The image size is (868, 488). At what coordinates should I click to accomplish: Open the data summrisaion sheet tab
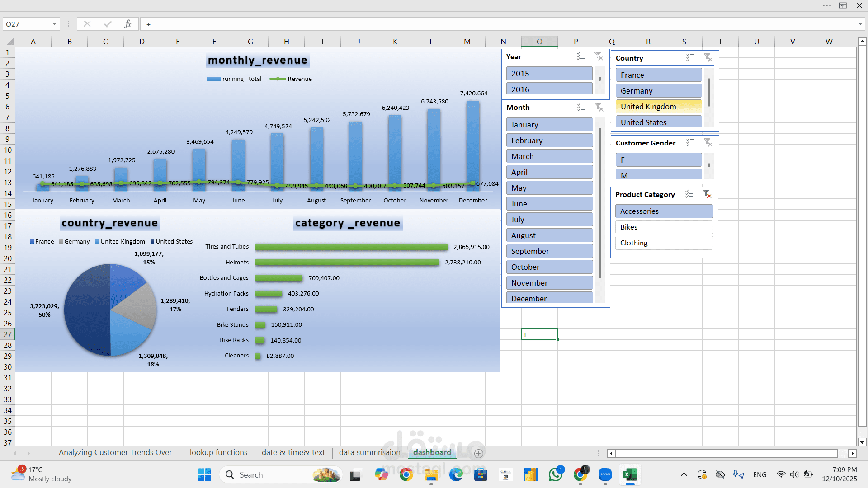point(369,452)
